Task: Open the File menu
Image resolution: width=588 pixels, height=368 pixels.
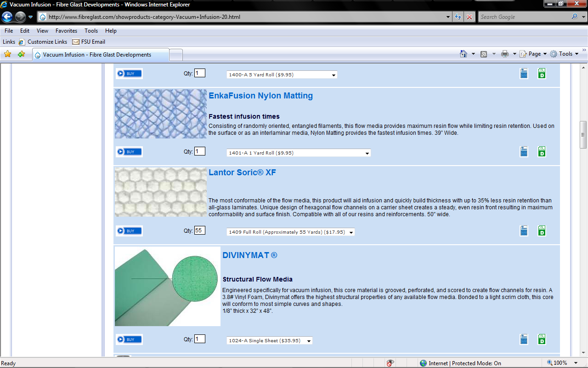Action: pos(9,31)
